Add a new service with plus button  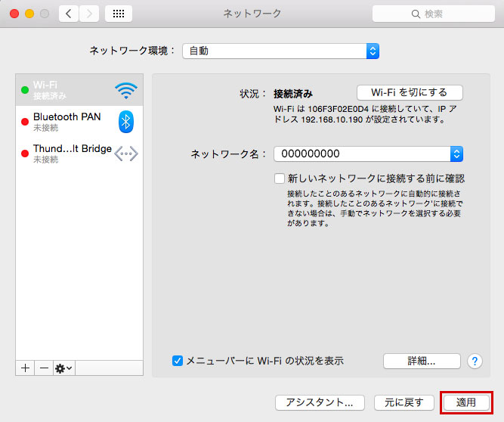25,368
